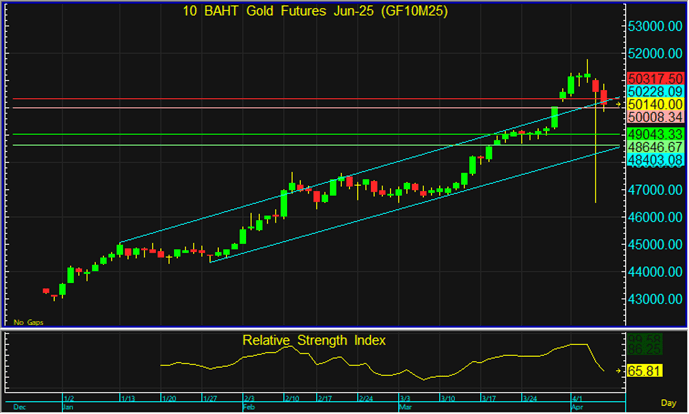The height and width of the screenshot is (414, 689).
Task: Click the yellow 50140.00 last price tag
Action: (656, 104)
